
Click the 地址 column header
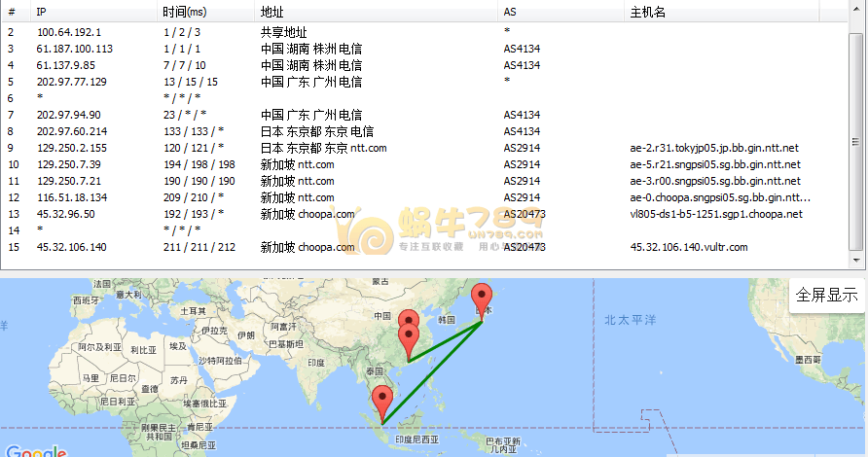272,12
